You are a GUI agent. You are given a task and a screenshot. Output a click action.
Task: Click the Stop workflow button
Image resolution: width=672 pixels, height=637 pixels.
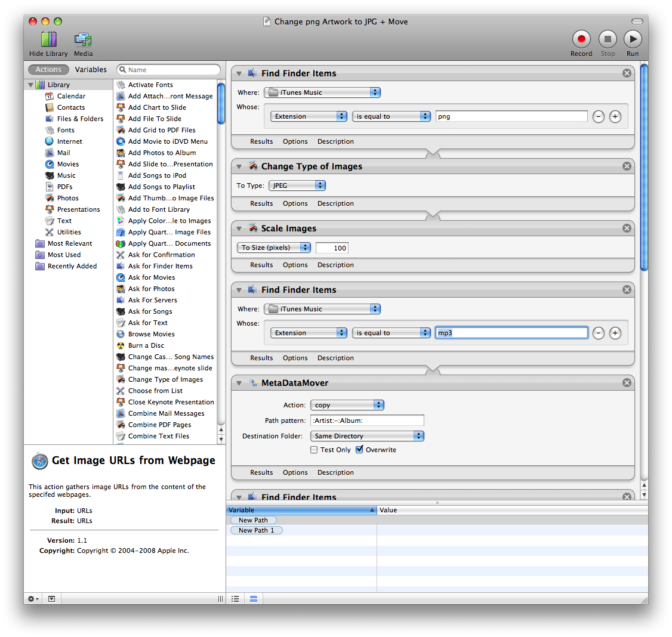point(608,39)
